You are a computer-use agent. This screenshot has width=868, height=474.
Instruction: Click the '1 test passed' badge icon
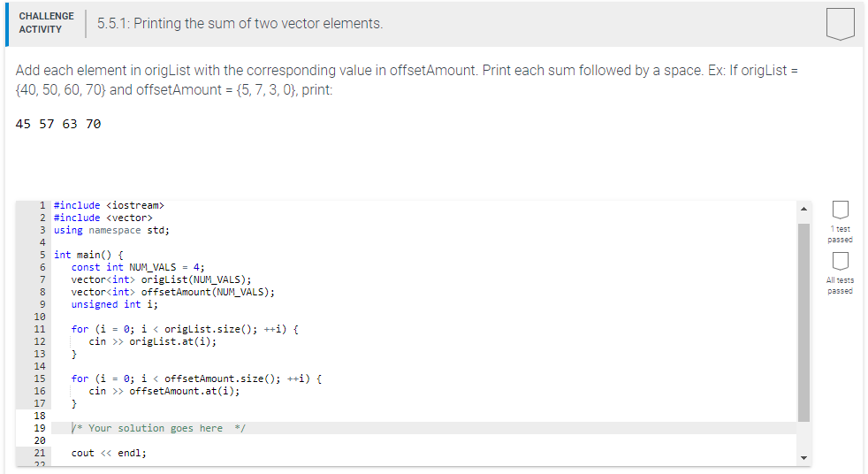[841, 210]
